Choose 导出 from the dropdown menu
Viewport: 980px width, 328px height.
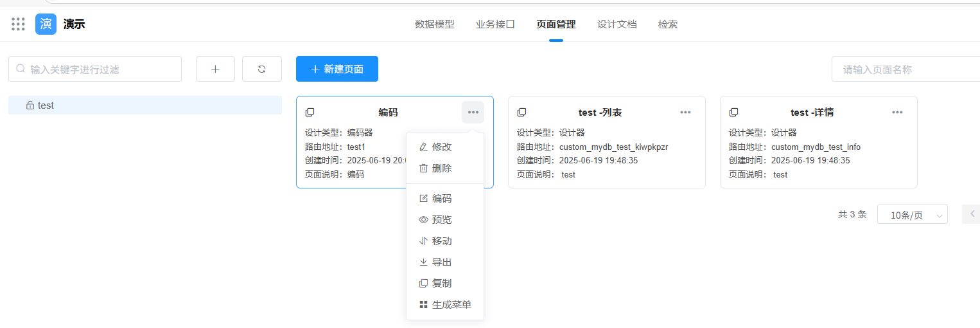(445, 262)
